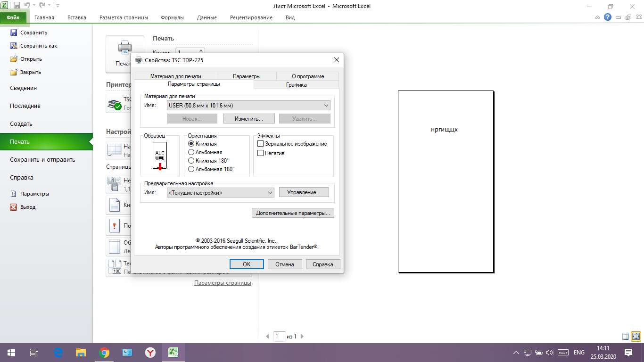The width and height of the screenshot is (644, 362).
Task: Open the Вставка ribbon tab
Action: coord(77,17)
